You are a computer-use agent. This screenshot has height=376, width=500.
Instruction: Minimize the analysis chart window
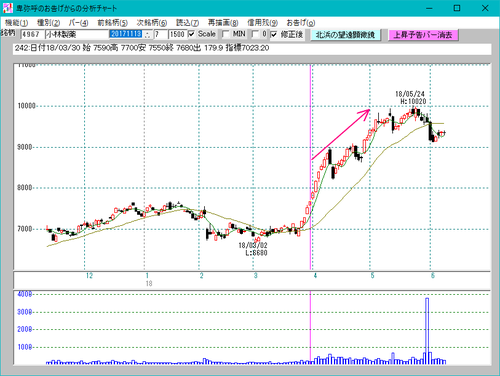tap(429, 8)
